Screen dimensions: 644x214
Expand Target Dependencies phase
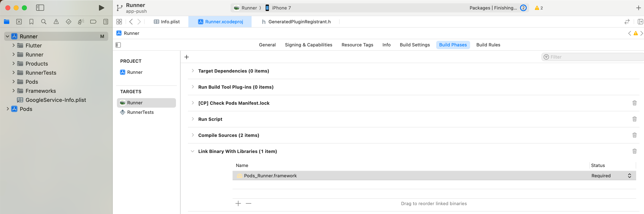(x=193, y=71)
